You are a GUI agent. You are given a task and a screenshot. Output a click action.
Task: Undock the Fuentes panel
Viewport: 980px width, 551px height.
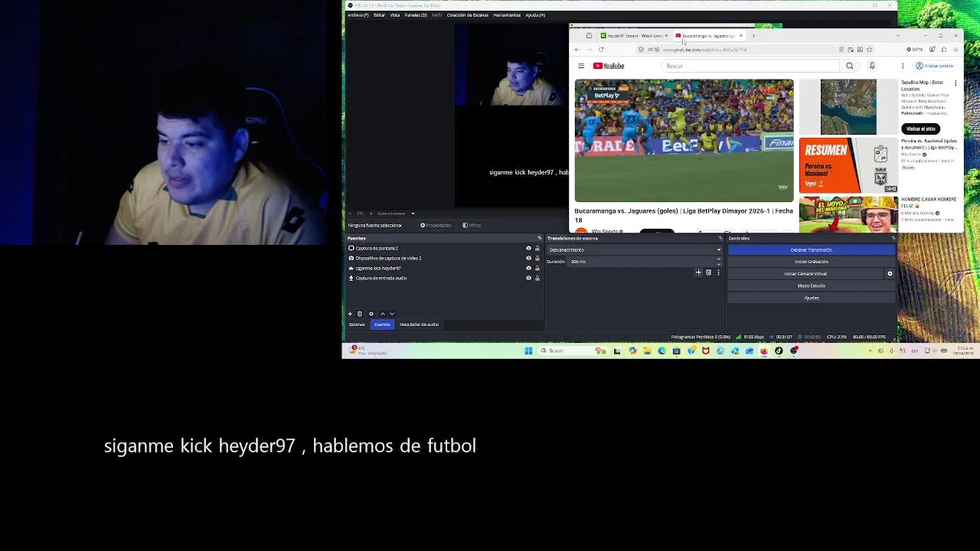tap(539, 238)
